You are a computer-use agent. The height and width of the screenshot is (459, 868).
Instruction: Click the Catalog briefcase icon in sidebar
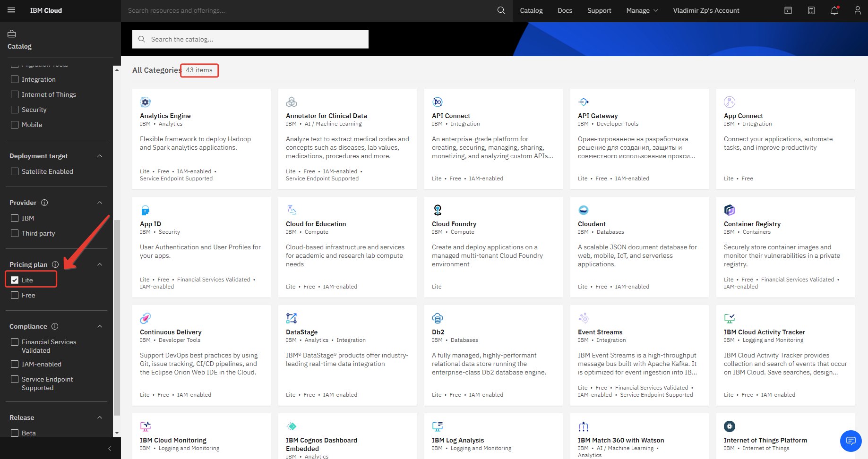[12, 34]
